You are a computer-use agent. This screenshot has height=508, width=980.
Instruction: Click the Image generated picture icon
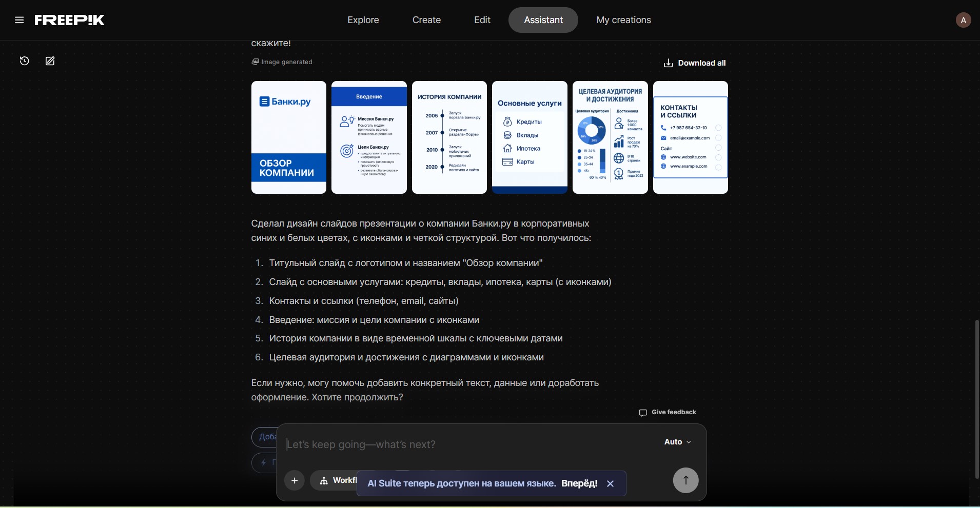pyautogui.click(x=255, y=62)
